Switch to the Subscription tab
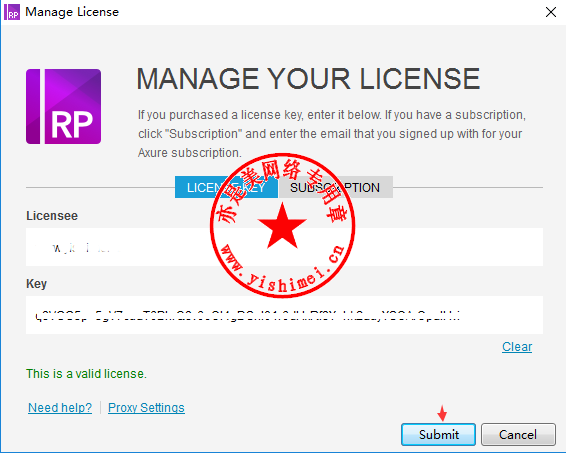 336,187
